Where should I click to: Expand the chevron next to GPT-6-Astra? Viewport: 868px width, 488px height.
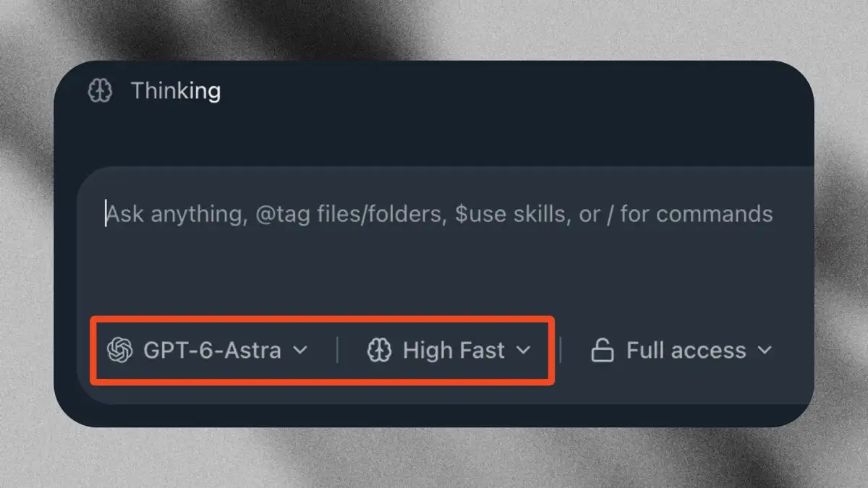point(299,351)
